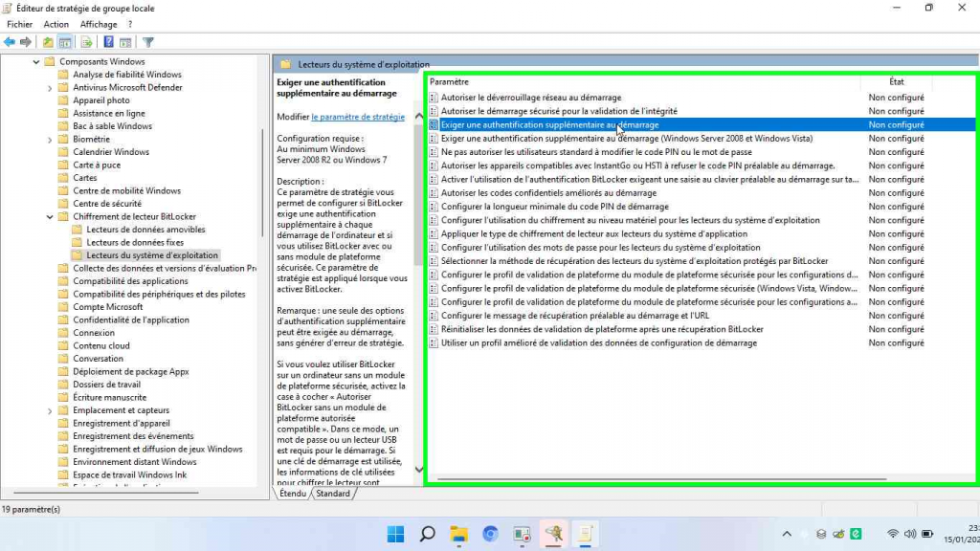This screenshot has width=980, height=551.
Task: Open File Explorer from the taskbar
Action: coord(458,534)
